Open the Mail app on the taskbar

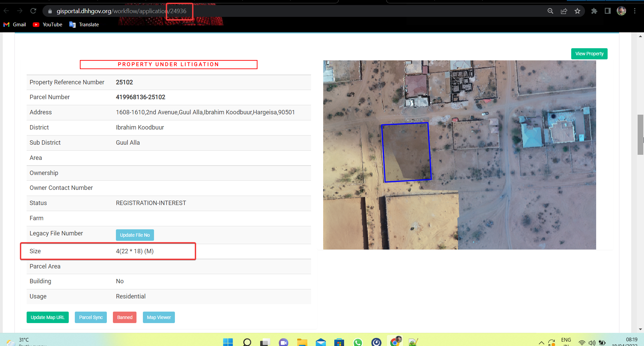[x=321, y=342]
